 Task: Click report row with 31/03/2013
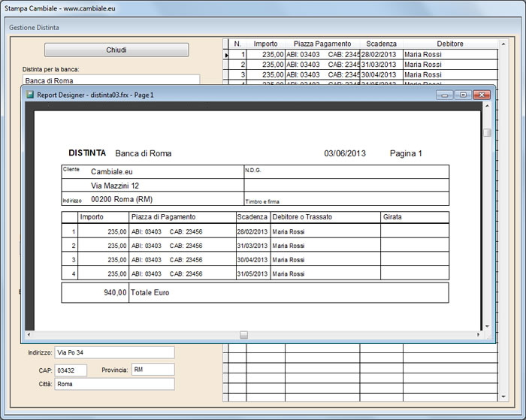(x=255, y=246)
